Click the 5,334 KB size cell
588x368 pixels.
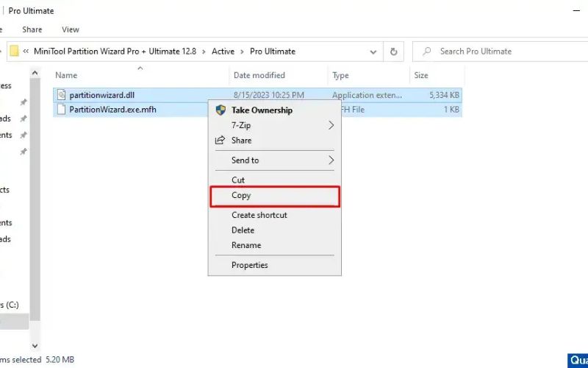coord(444,95)
